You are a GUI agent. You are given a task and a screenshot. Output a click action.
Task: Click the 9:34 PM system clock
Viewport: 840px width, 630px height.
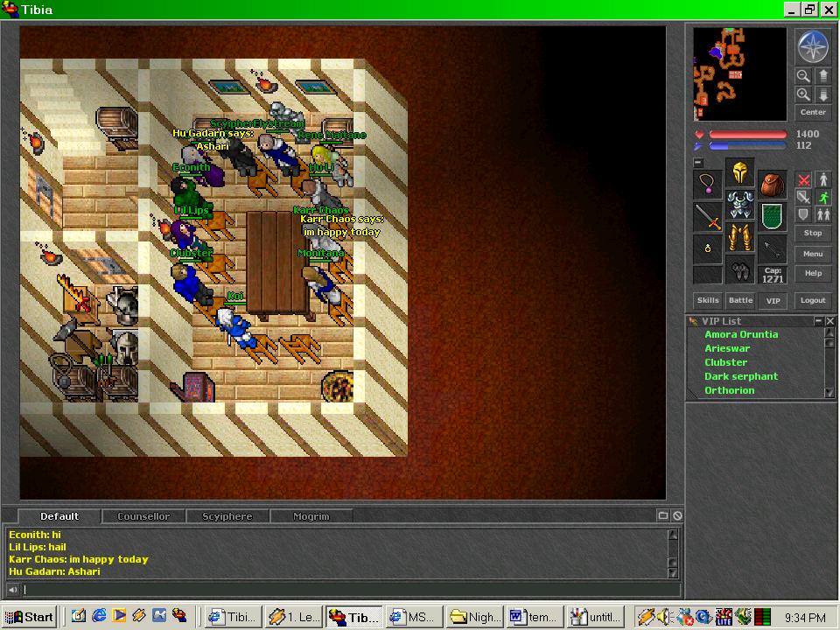(805, 618)
